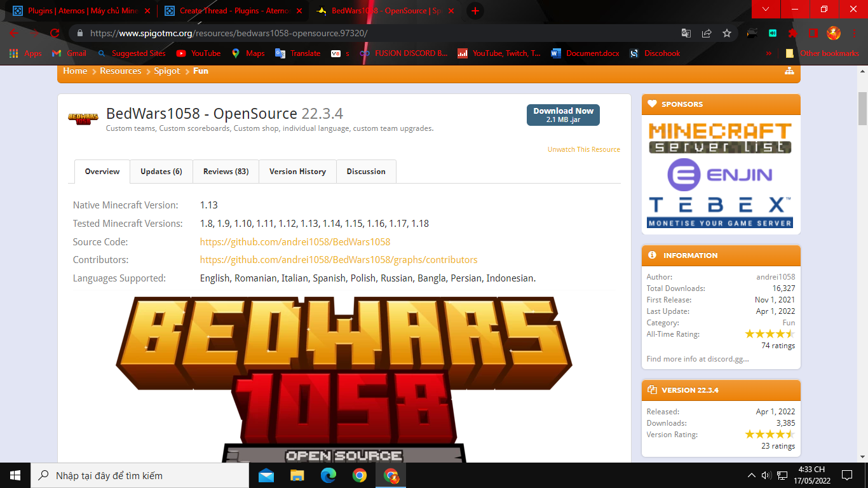Open File Explorer from the taskbar

(297, 475)
